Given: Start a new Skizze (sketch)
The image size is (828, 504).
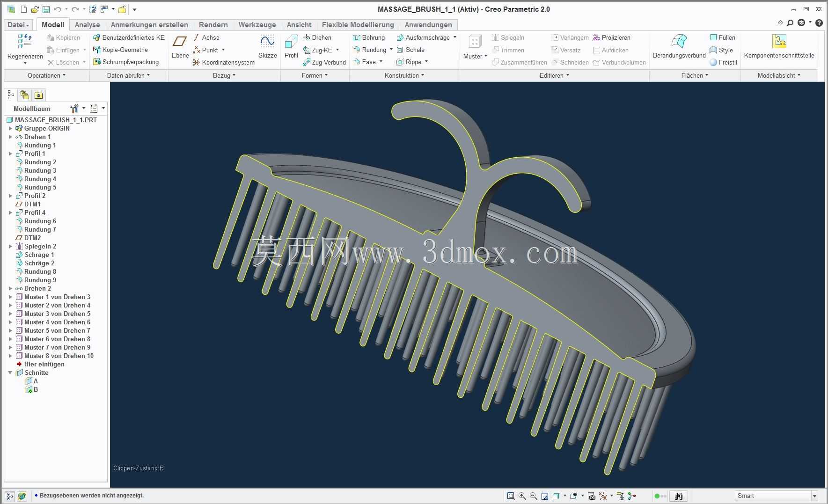Looking at the screenshot, I should [x=267, y=47].
